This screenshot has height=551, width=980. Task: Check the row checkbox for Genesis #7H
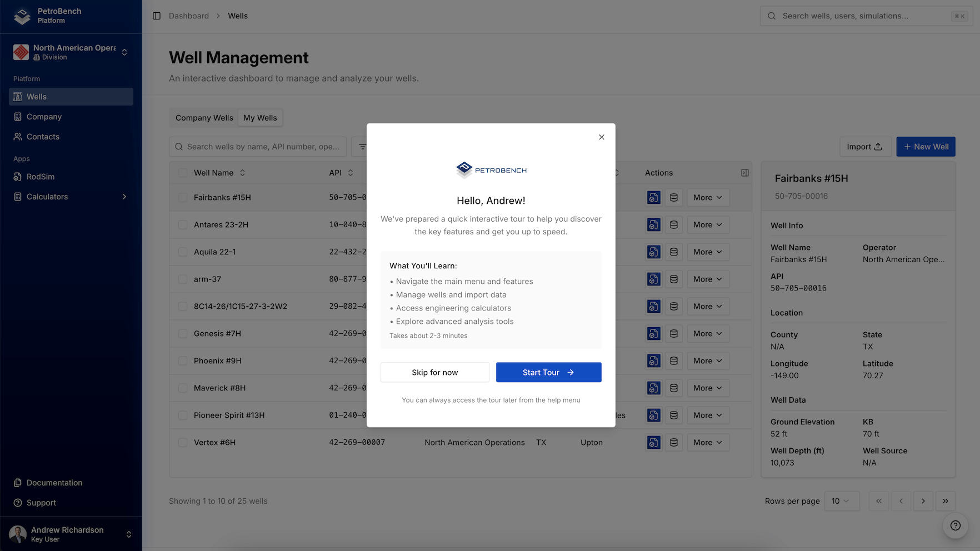(183, 333)
